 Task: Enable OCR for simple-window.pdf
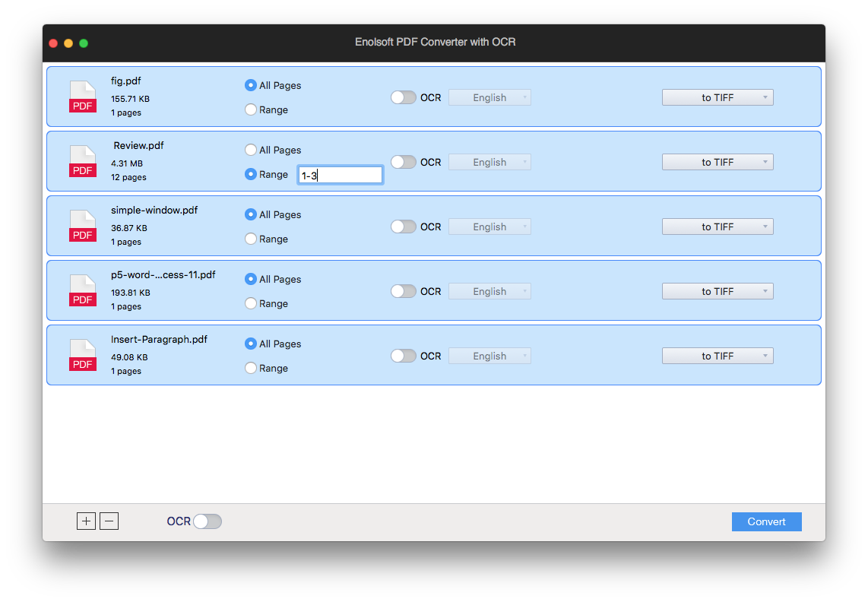coord(403,227)
